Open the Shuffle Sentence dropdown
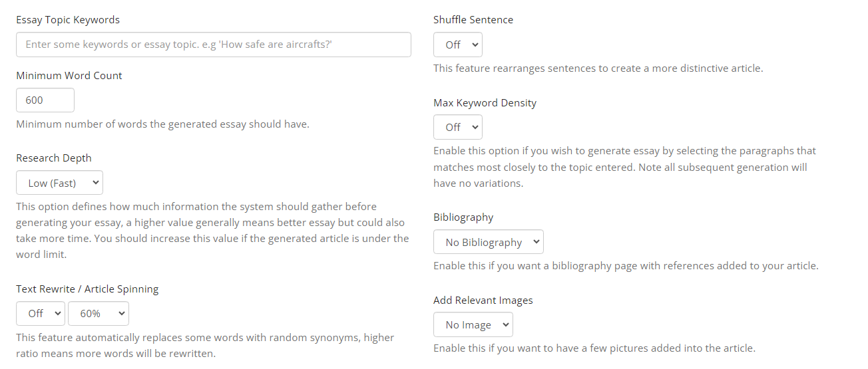868x369 pixels. pos(458,45)
